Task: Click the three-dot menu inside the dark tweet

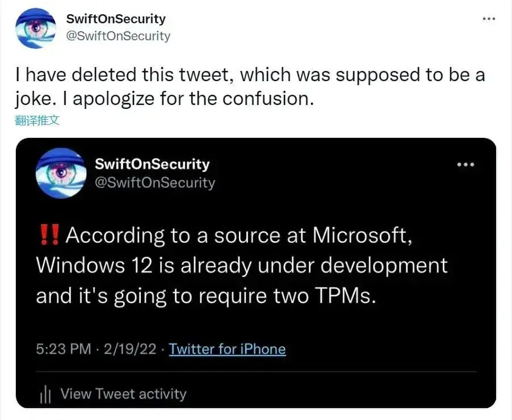Action: [465, 165]
